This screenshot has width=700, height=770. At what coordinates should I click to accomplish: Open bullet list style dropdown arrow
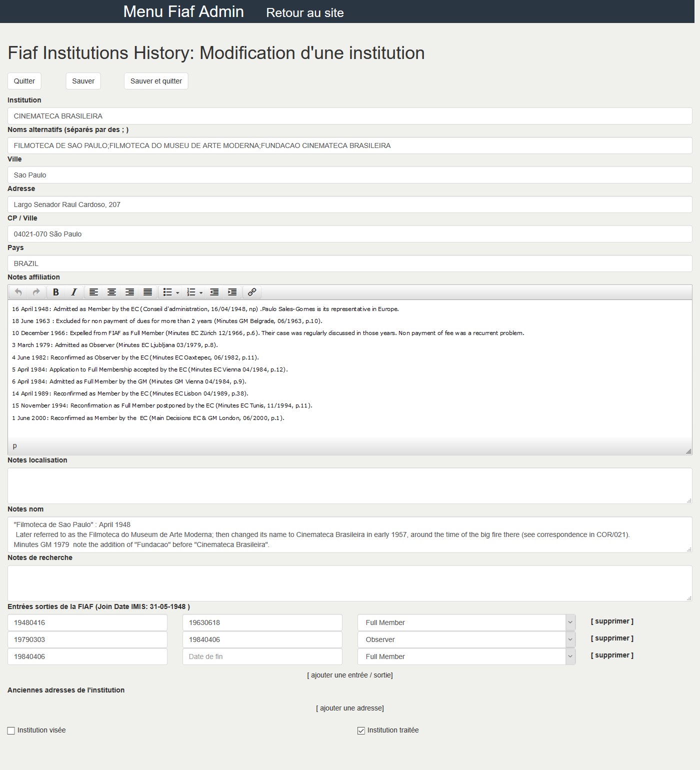coord(177,292)
